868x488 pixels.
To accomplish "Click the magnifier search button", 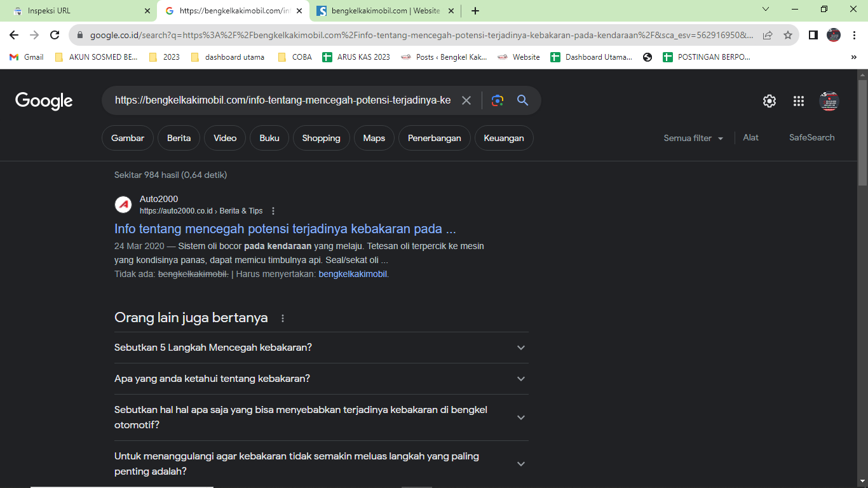I will click(x=523, y=100).
